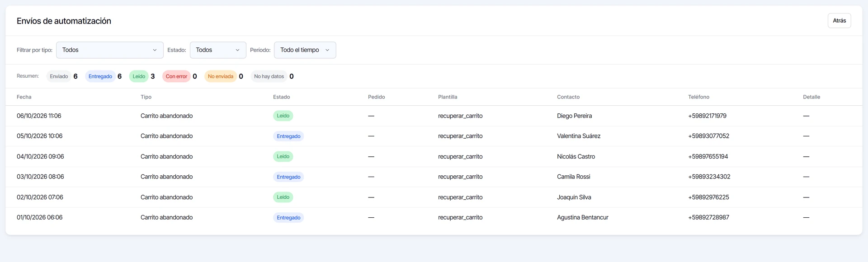The image size is (868, 262).
Task: Select date 06/10/2026 11:06
Action: coord(39,116)
